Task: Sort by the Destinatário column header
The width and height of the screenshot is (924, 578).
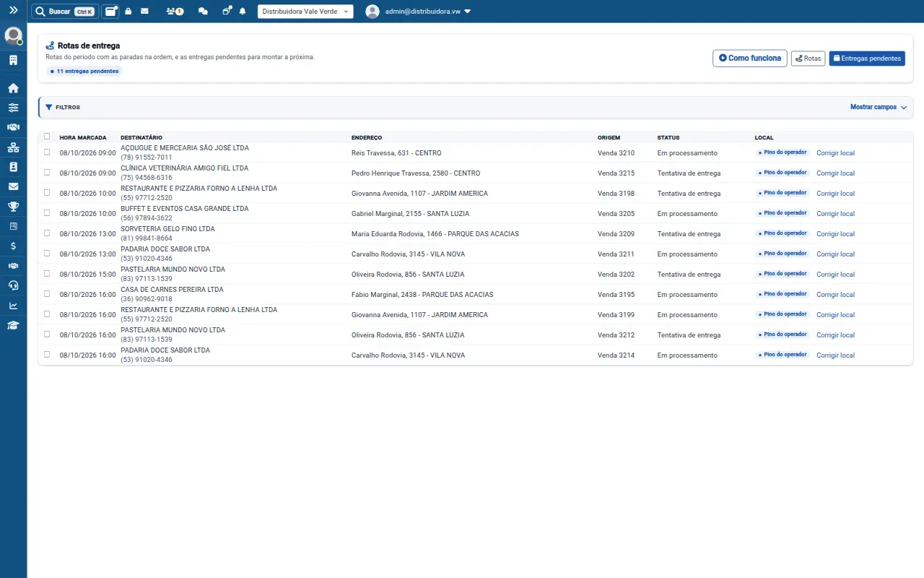Action: pyautogui.click(x=141, y=137)
